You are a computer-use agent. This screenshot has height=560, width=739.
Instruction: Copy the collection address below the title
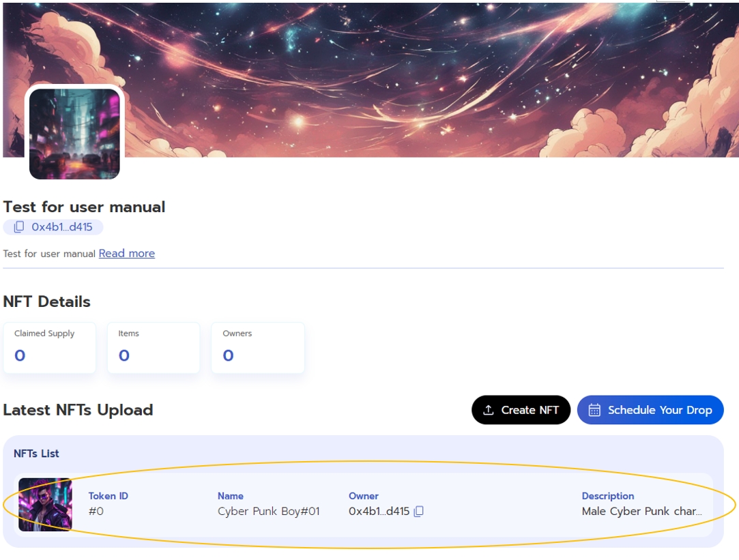tap(19, 227)
